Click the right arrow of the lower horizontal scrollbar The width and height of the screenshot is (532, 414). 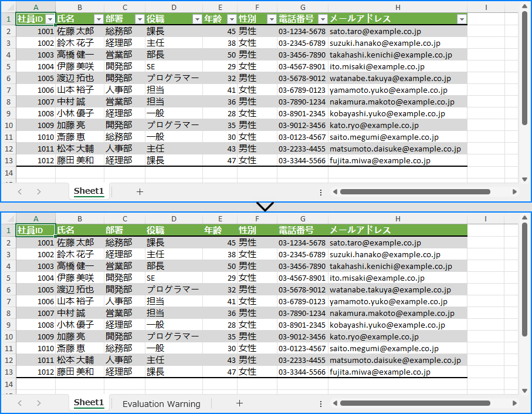point(514,403)
